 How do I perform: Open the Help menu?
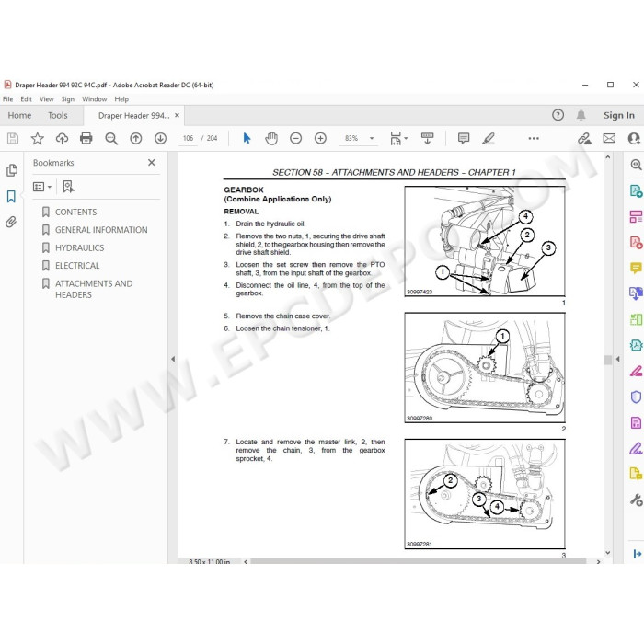coord(121,99)
